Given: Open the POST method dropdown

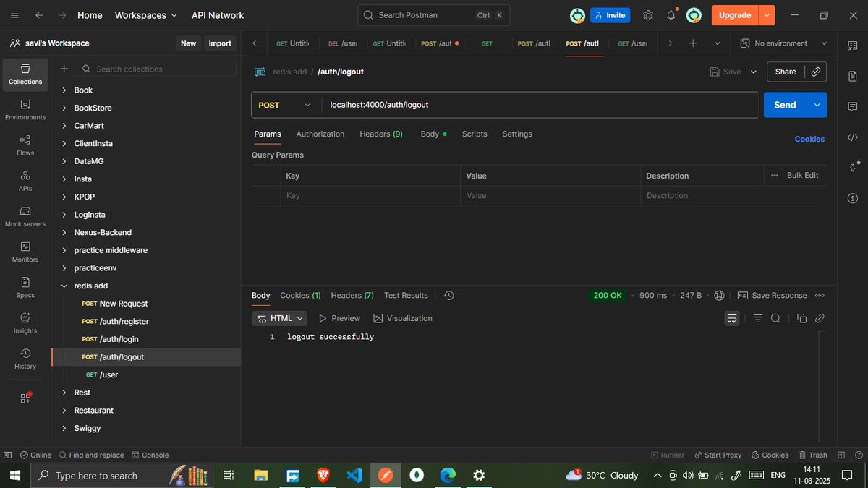Looking at the screenshot, I should coord(286,105).
